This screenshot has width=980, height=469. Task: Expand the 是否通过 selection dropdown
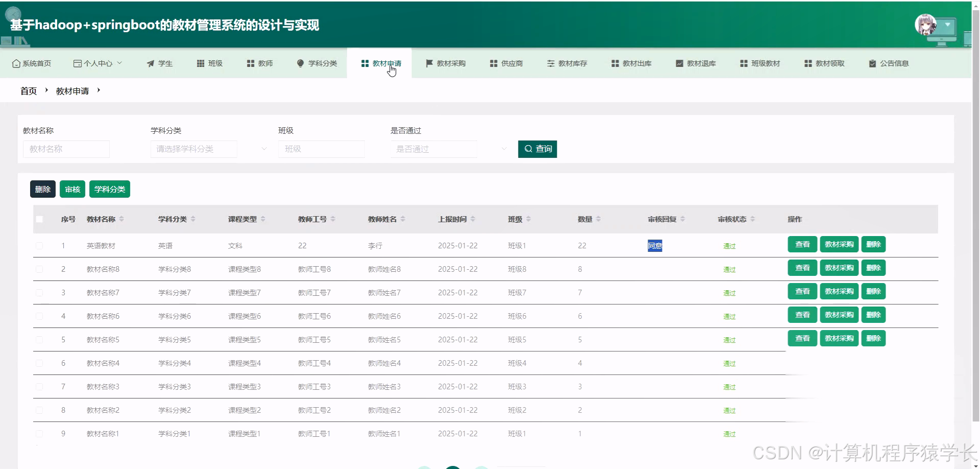pyautogui.click(x=433, y=149)
